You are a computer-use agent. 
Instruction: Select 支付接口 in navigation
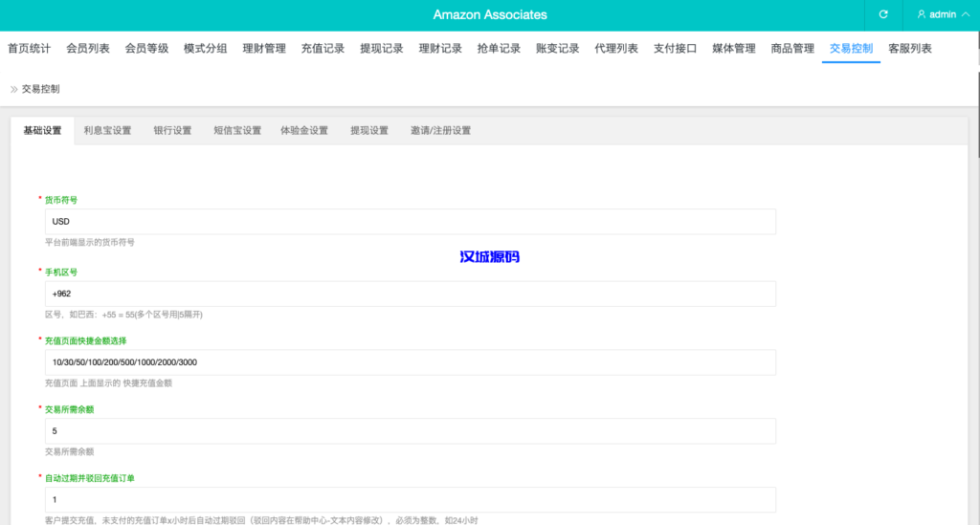(675, 48)
